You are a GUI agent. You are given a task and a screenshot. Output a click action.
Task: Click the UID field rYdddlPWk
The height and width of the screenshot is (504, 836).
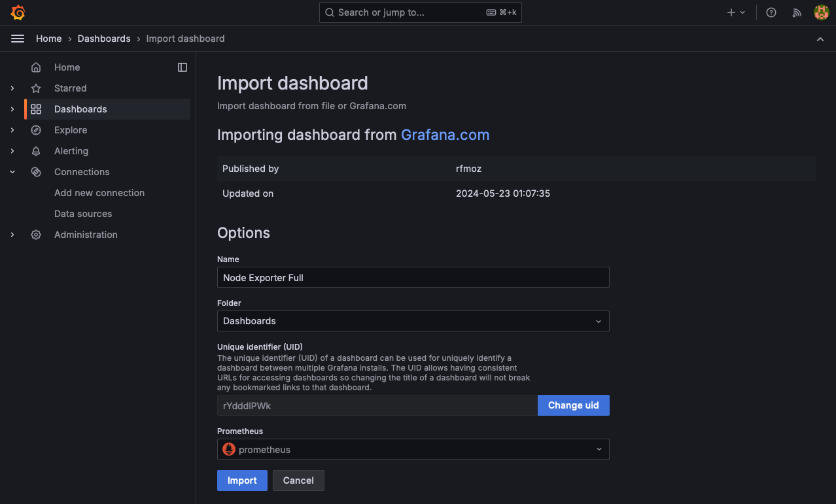click(x=377, y=405)
